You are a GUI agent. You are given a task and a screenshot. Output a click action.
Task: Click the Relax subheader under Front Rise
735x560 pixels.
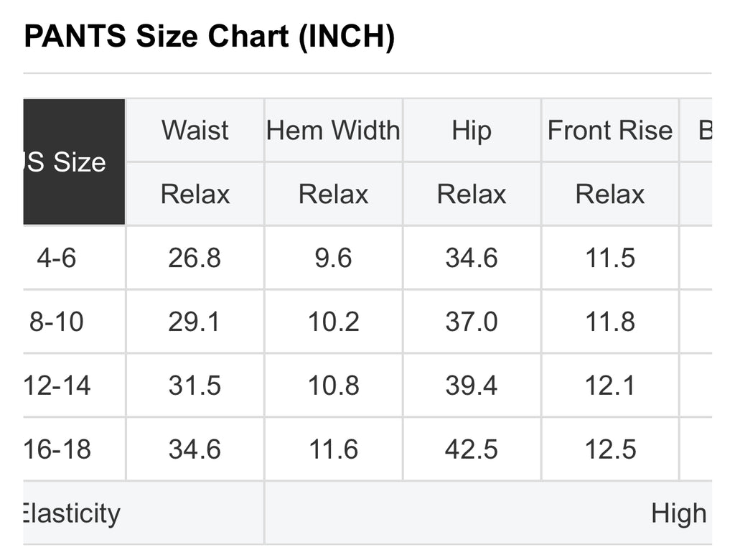pyautogui.click(x=610, y=194)
